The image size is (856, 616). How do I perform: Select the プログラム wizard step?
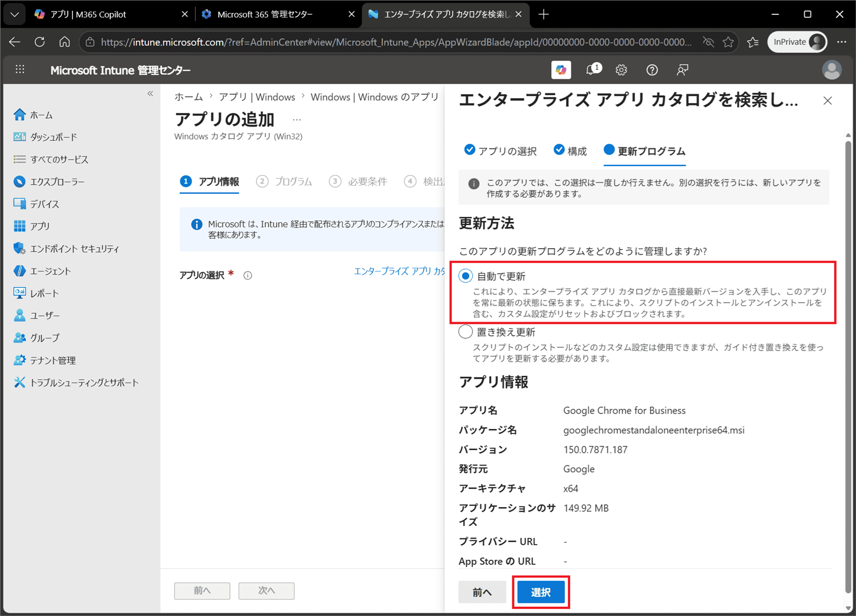point(284,181)
